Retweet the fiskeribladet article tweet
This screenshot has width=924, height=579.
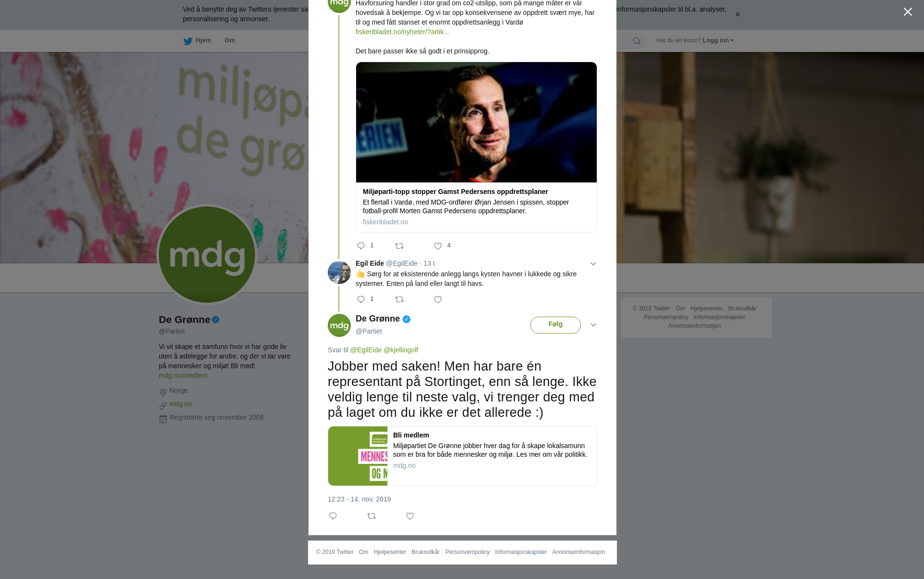click(x=399, y=246)
